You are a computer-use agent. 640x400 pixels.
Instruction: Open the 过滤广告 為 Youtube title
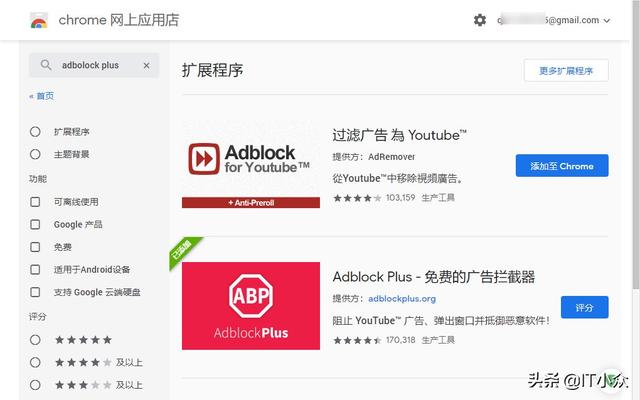click(x=399, y=135)
